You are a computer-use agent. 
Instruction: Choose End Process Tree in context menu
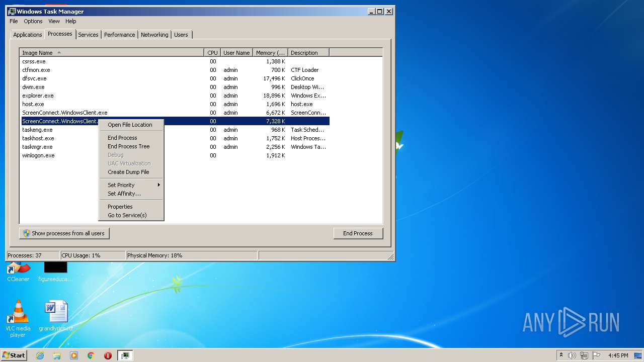[131, 146]
